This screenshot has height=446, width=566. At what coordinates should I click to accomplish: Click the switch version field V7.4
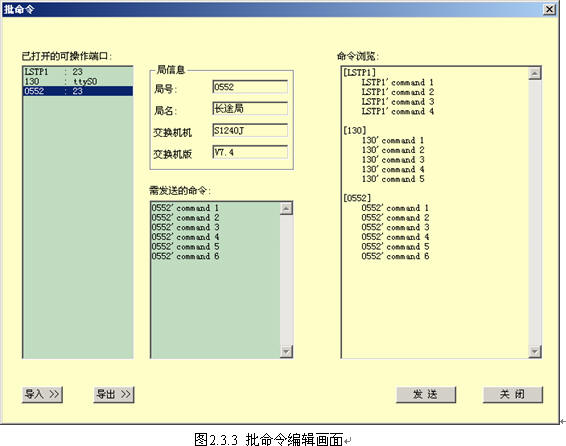pos(250,152)
